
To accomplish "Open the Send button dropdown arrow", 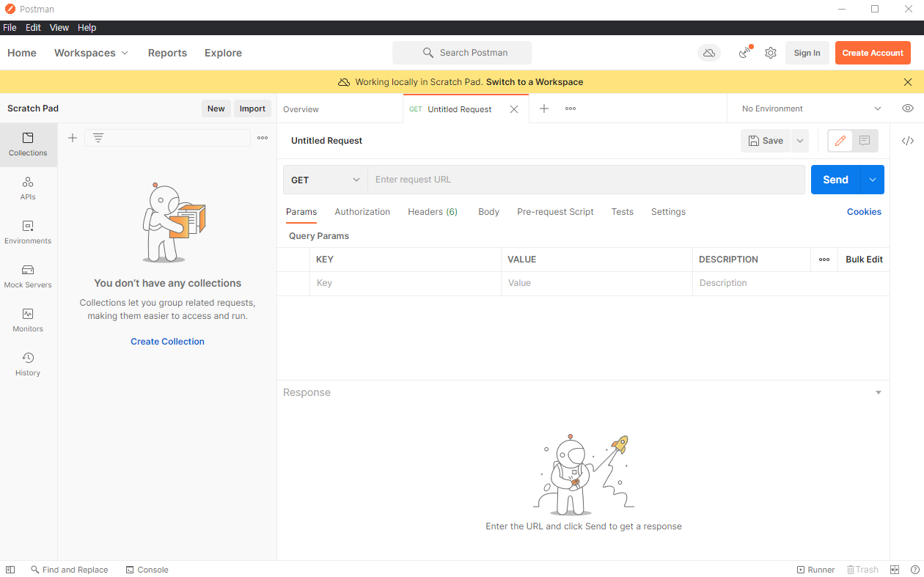I will tap(873, 180).
